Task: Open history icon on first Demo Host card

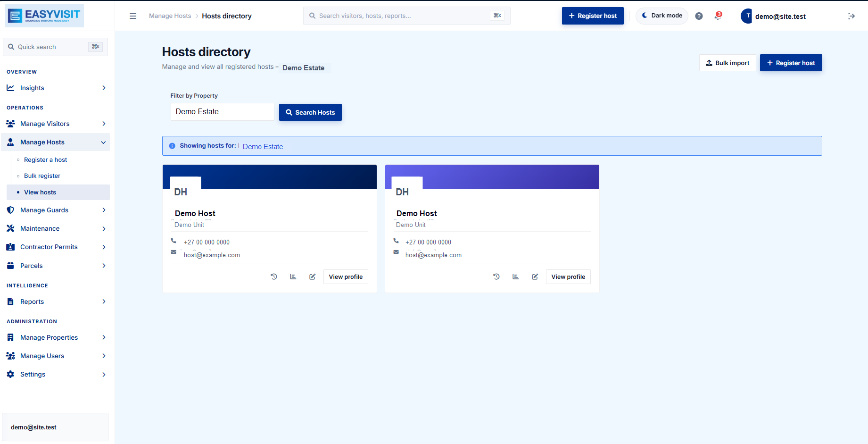Action: click(x=274, y=276)
